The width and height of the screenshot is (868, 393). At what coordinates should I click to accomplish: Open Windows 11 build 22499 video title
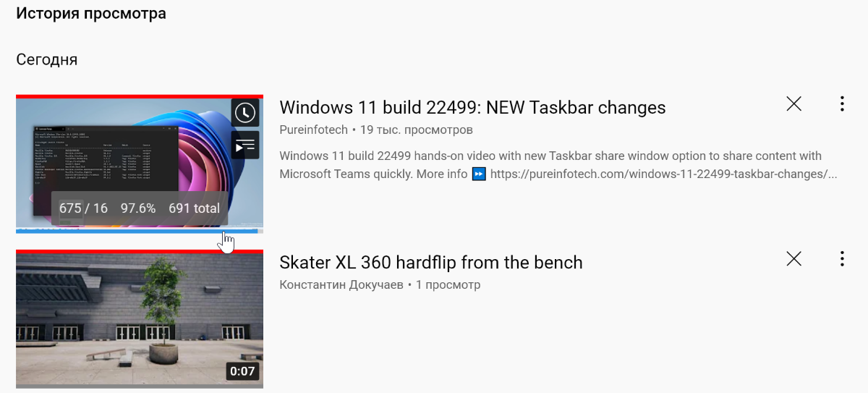(472, 108)
